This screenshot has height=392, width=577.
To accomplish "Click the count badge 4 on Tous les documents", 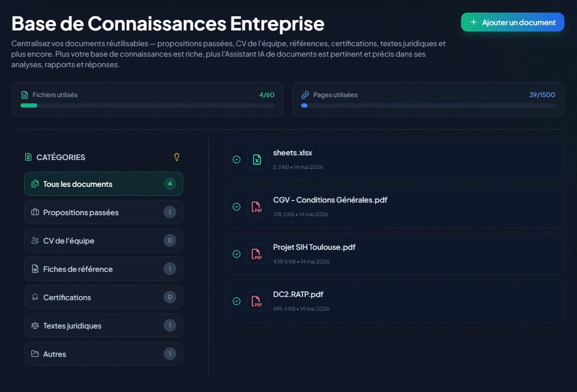I will 169,184.
